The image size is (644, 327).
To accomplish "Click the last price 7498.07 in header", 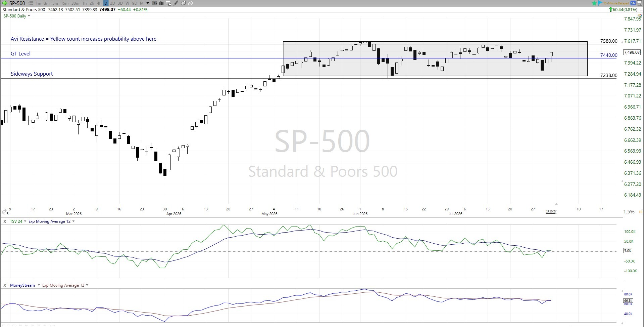I will point(107,10).
